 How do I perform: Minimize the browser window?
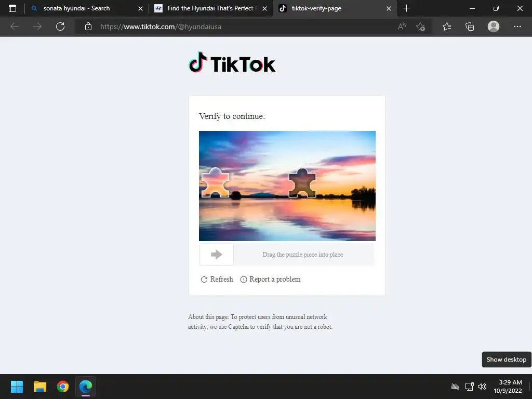[x=472, y=8]
